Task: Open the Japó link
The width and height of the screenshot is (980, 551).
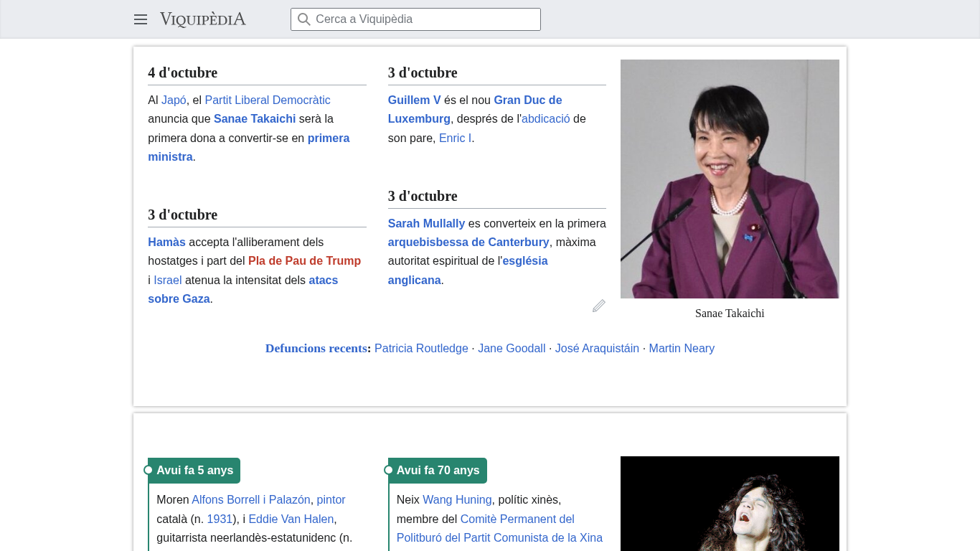Action: [x=174, y=100]
